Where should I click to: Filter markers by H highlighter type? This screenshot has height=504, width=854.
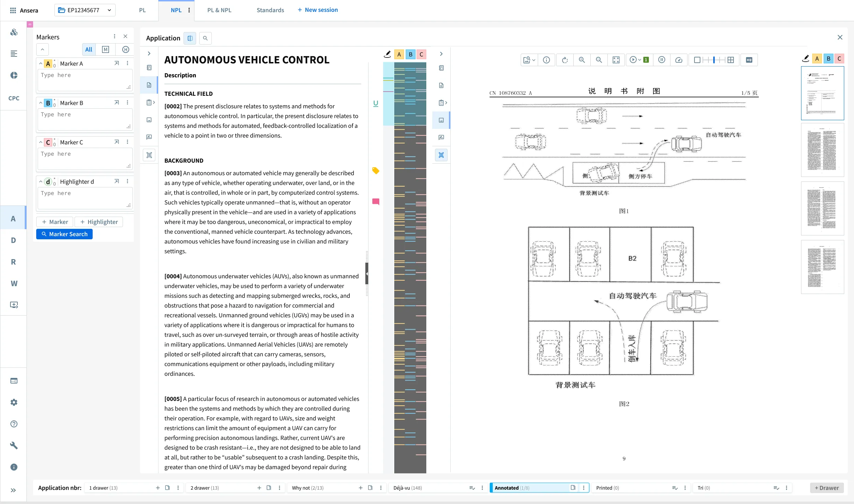(126, 49)
